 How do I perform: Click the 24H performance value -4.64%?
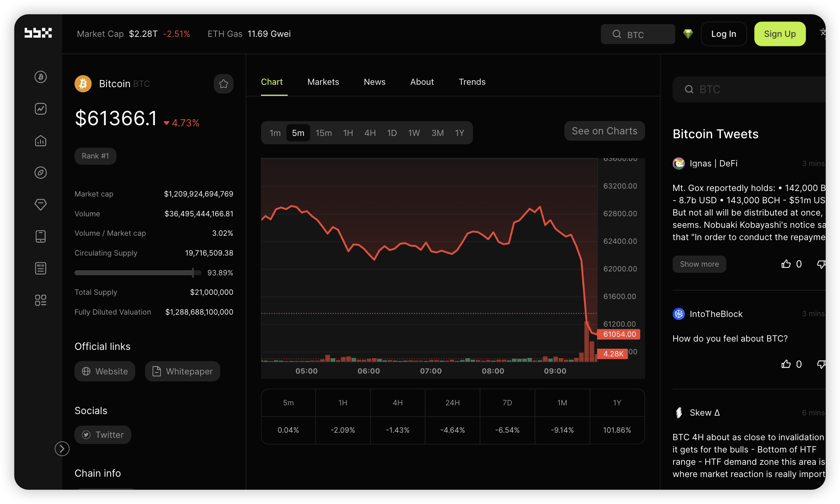coord(452,430)
